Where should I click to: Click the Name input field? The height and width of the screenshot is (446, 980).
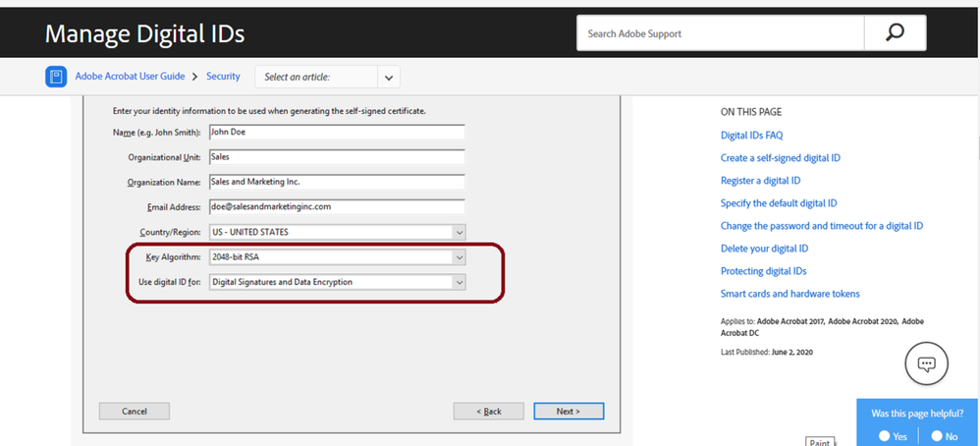(x=336, y=132)
